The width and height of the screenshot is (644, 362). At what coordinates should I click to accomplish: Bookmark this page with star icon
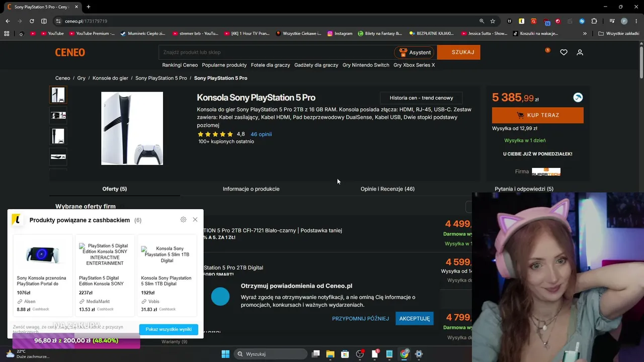tap(493, 21)
